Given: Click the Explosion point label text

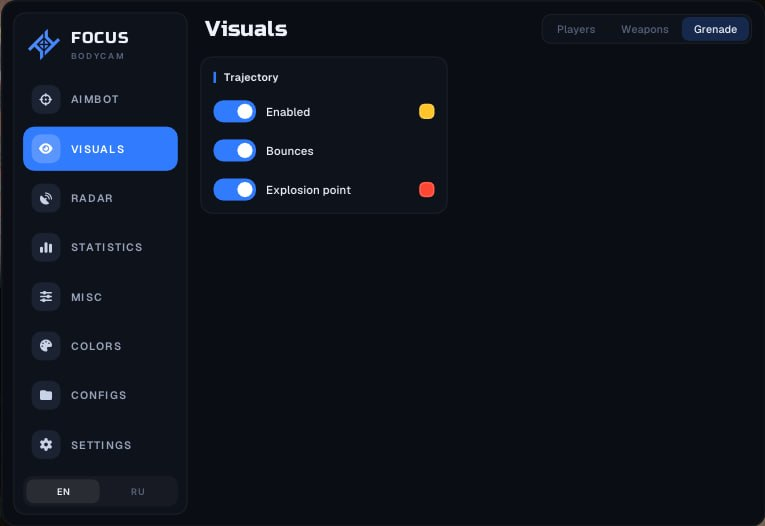Looking at the screenshot, I should point(308,190).
